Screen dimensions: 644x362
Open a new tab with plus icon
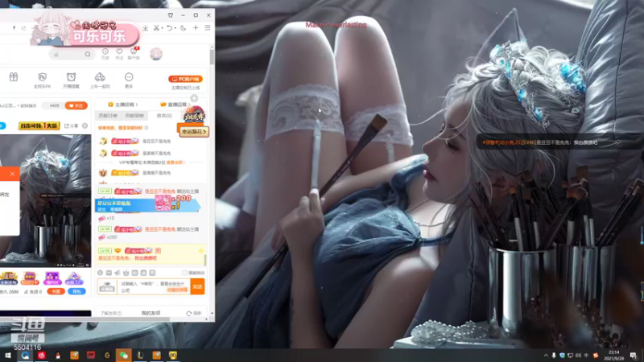[196, 28]
